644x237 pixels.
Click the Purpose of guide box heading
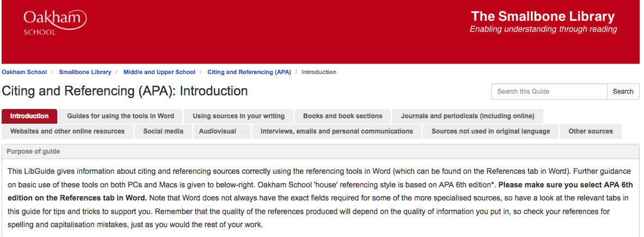33,151
